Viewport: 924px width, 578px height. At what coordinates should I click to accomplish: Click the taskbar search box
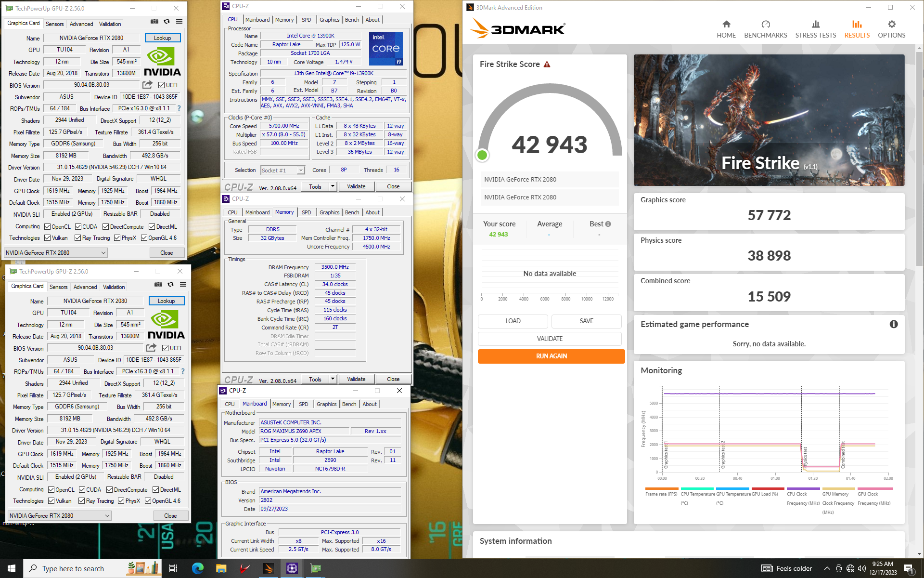click(92, 568)
